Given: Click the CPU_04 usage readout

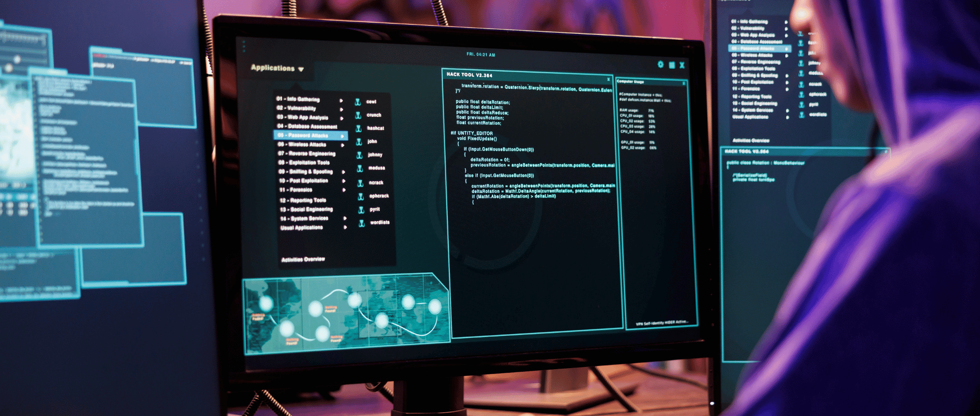Looking at the screenshot, I should 638,132.
